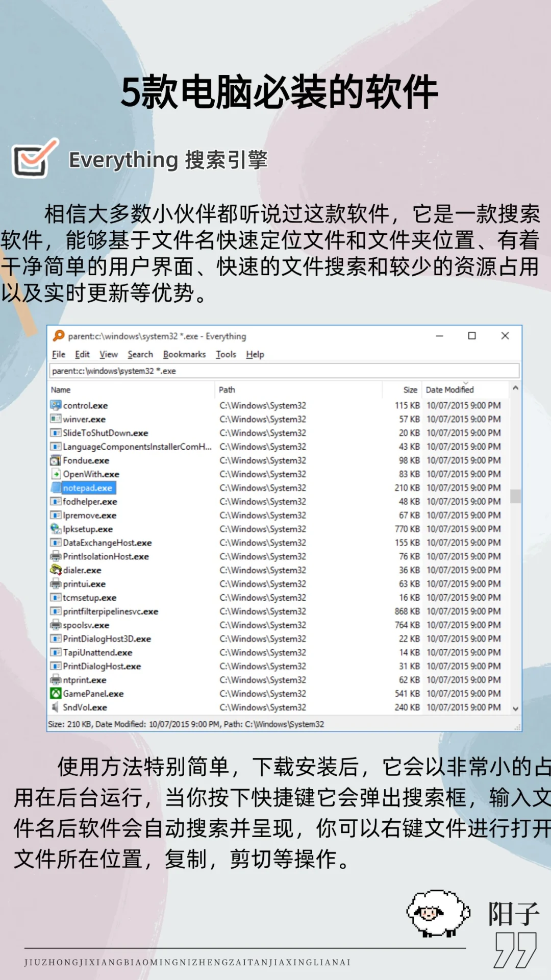Open the Bookmarks menu
This screenshot has width=551, height=980.
[x=184, y=354]
